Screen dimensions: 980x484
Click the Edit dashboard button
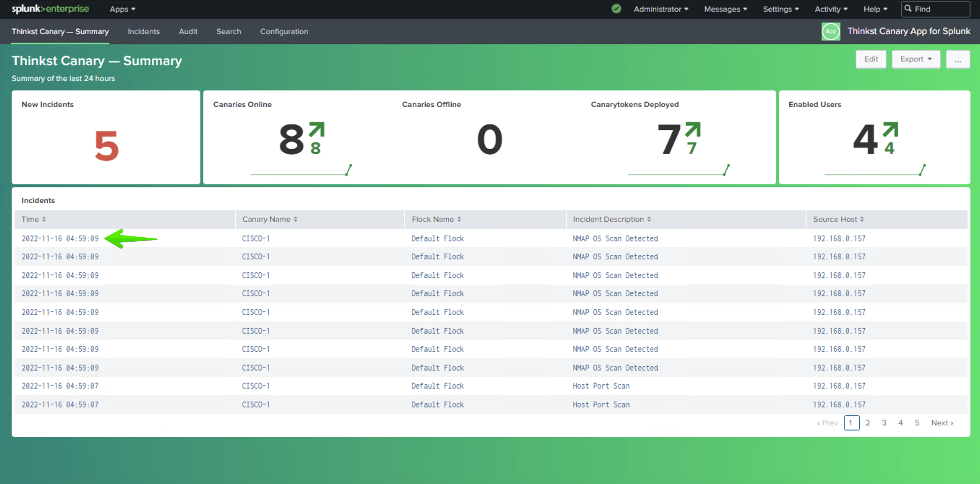pyautogui.click(x=871, y=59)
